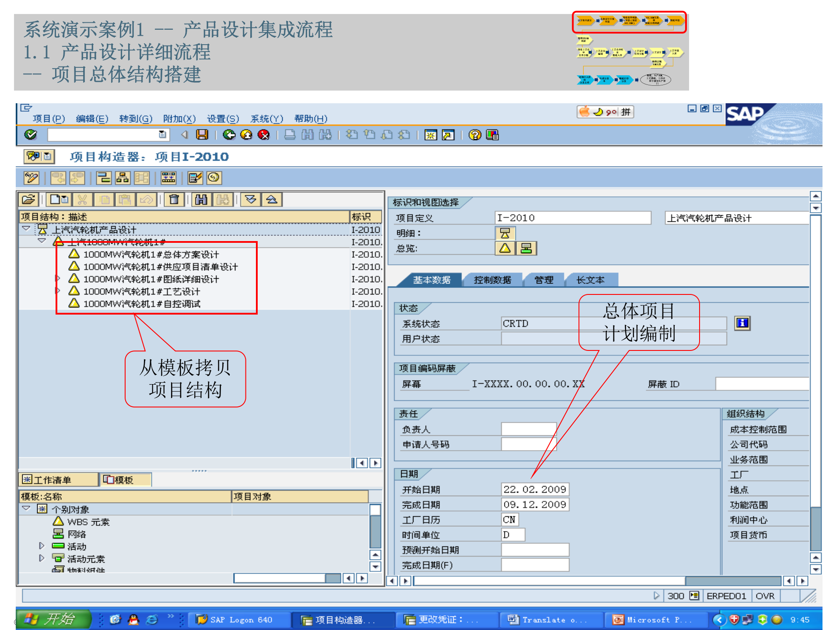Toggle the green network overview icon

tap(526, 248)
